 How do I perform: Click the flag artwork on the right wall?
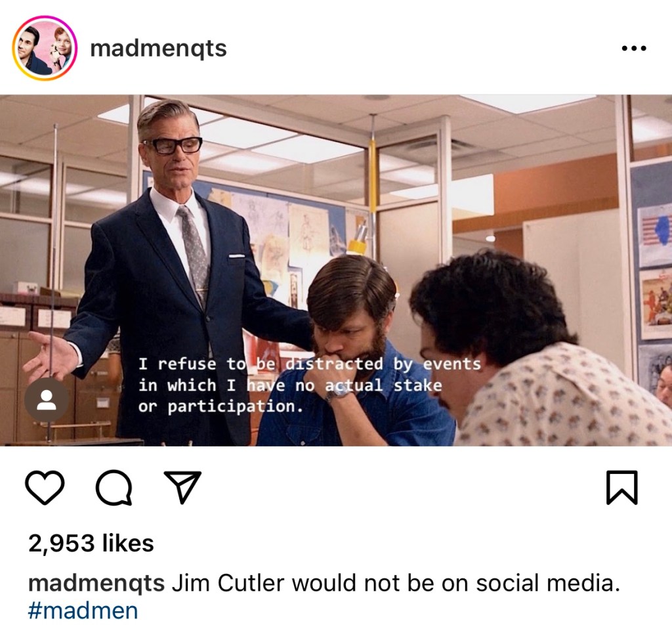654,236
